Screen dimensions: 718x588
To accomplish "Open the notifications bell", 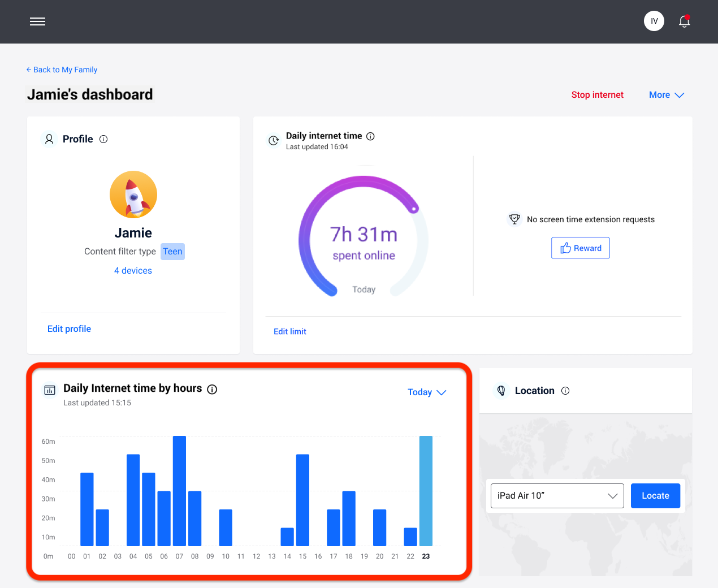I will tap(684, 21).
